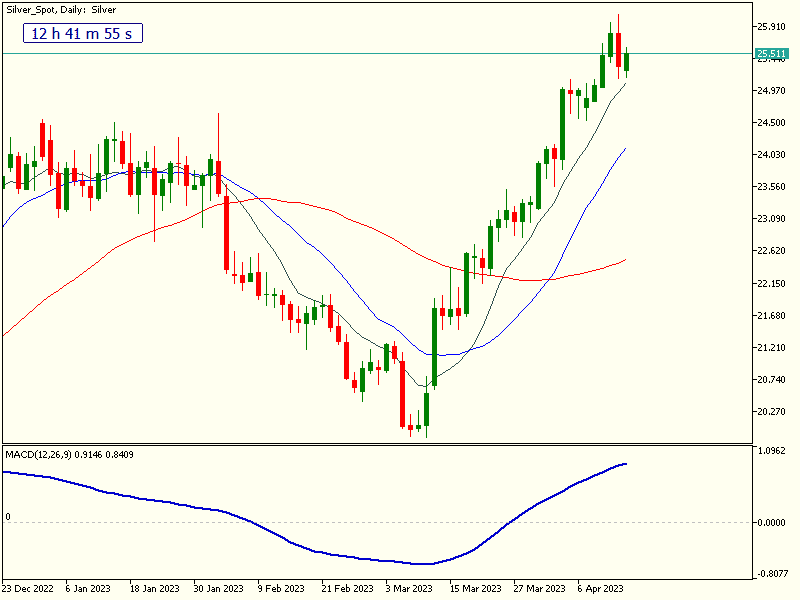800x600 pixels.
Task: Select the 1.0962 value on MACD scale
Action: (771, 451)
